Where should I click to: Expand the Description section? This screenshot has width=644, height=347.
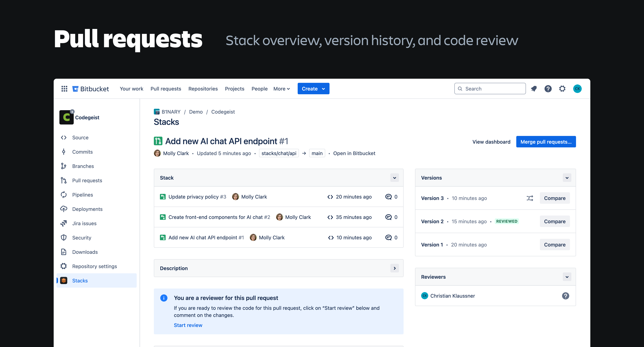coord(394,268)
